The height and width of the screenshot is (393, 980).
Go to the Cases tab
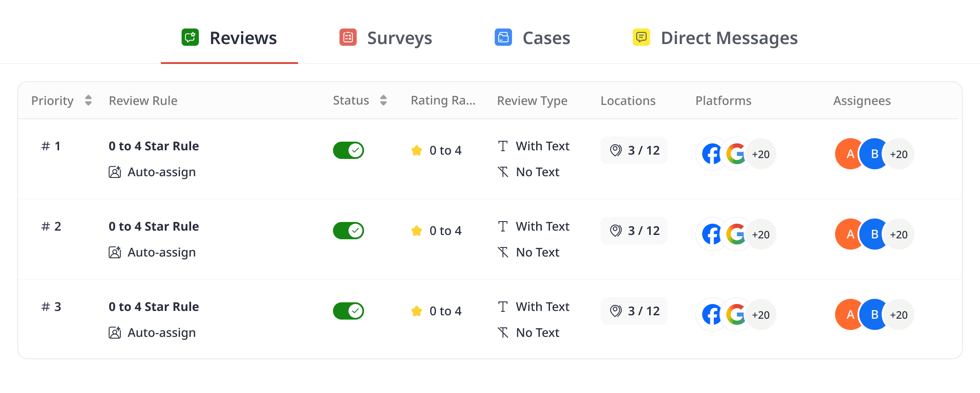(532, 38)
